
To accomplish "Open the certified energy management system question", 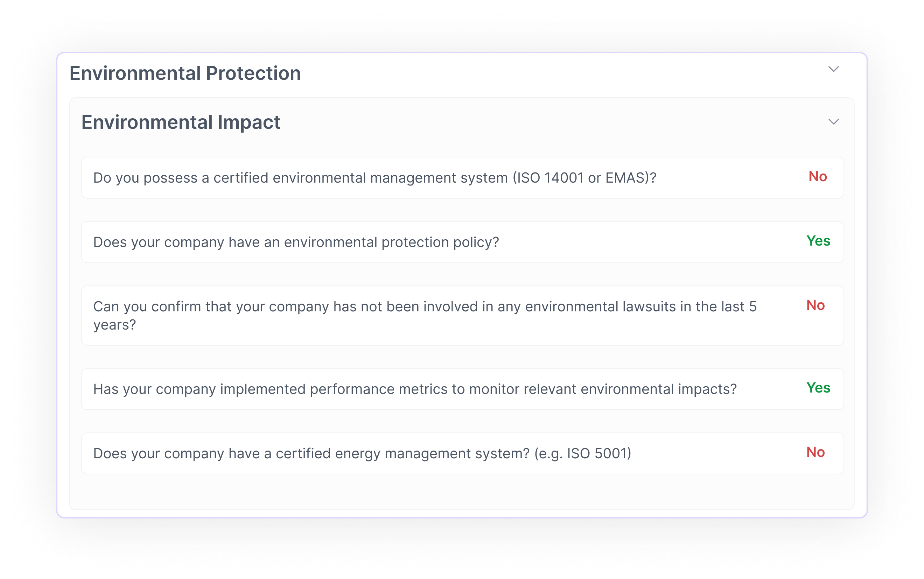I will [x=421, y=453].
